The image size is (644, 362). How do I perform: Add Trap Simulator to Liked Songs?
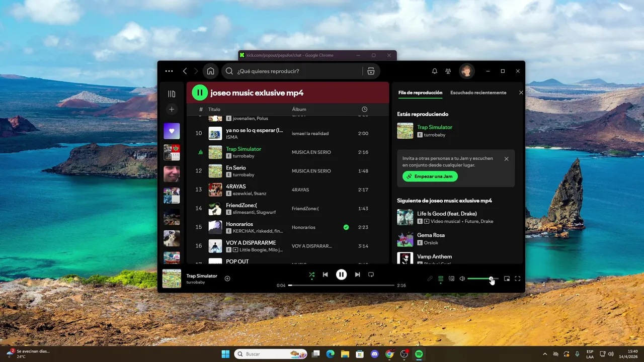(227, 279)
